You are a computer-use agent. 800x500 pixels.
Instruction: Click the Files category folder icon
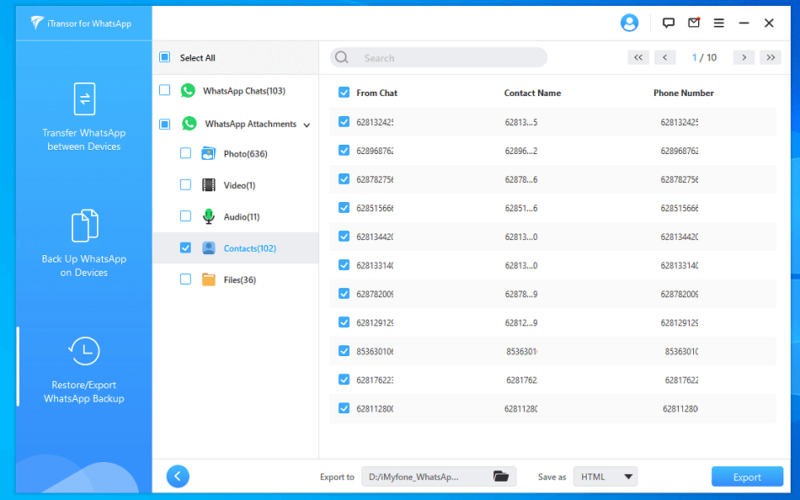pos(208,280)
